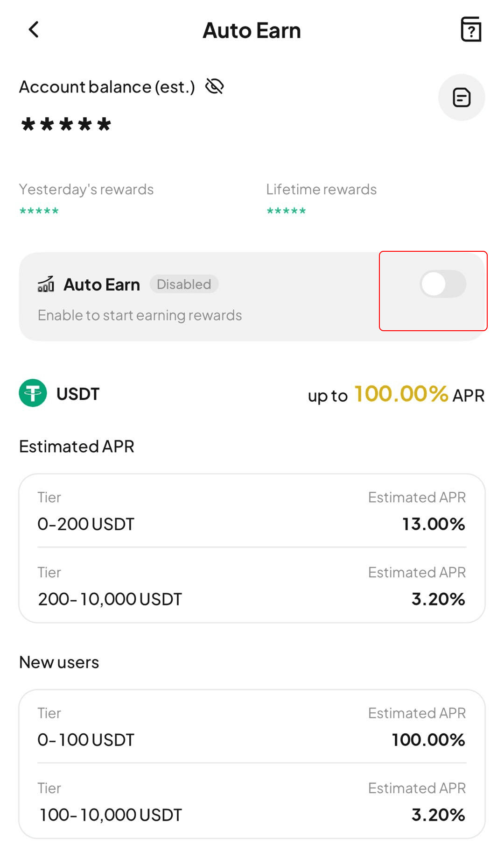
Task: Tap the Estimated APR section heading
Action: (x=77, y=447)
